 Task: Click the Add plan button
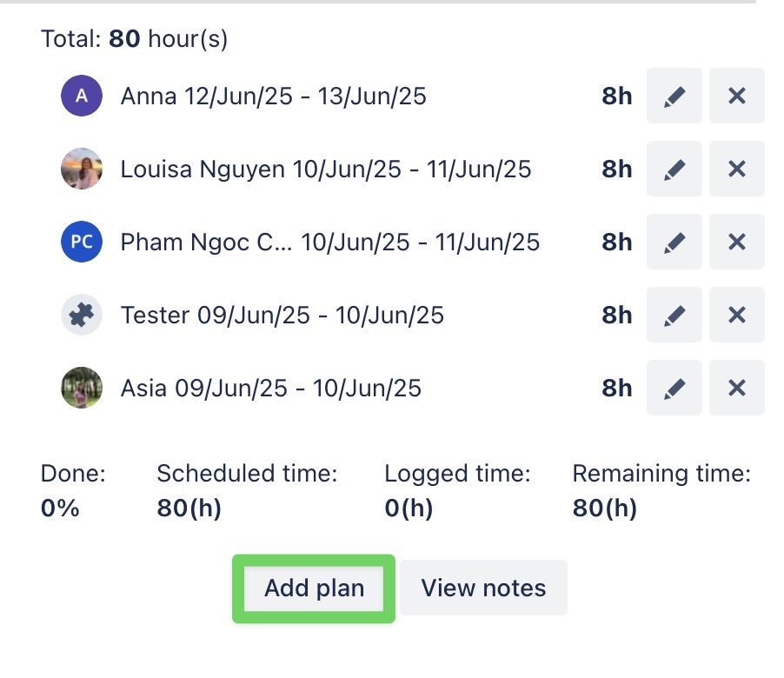tap(314, 588)
